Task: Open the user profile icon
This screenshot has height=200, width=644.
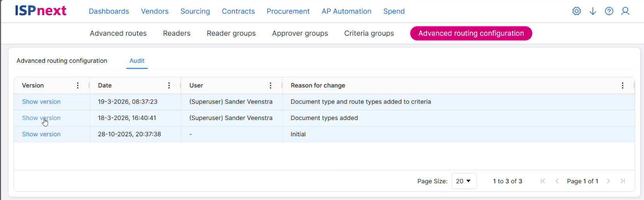Action: point(625,11)
